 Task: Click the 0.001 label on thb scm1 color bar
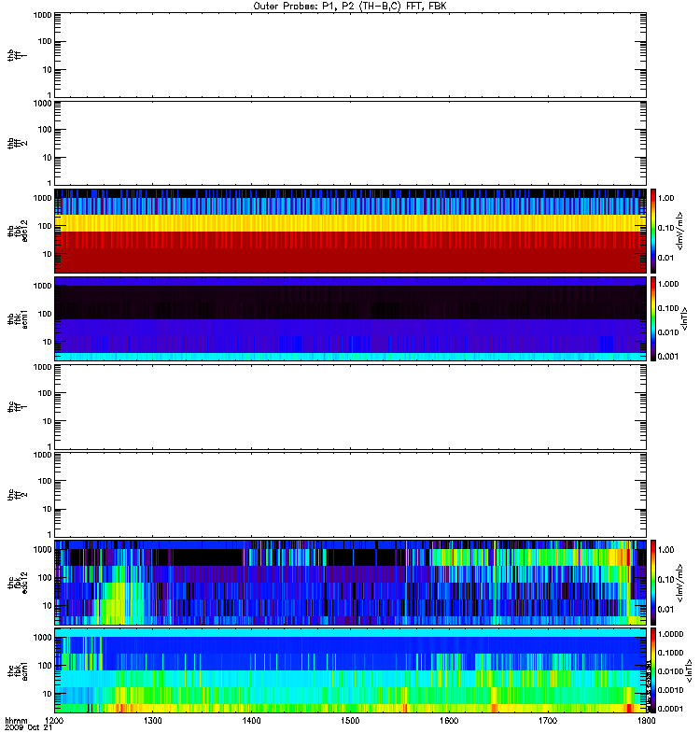point(668,357)
